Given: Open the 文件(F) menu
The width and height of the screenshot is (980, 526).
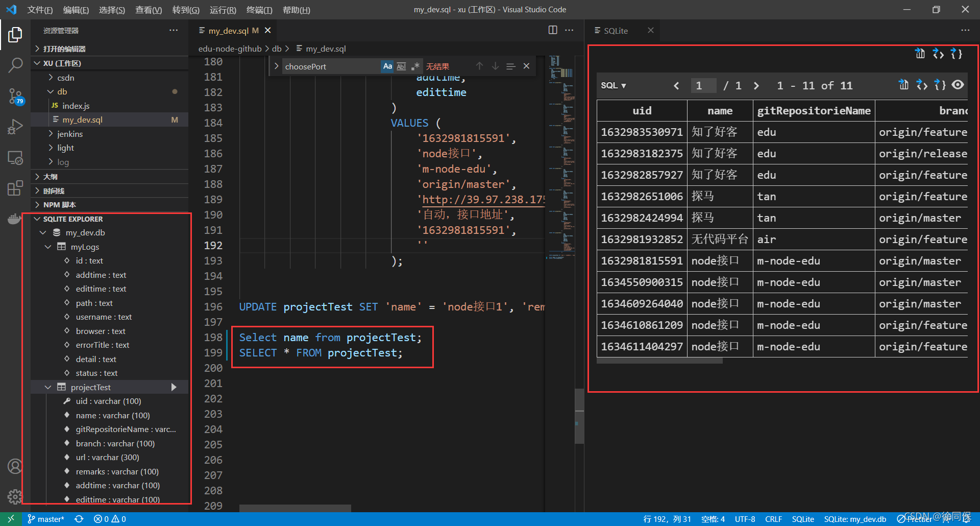Looking at the screenshot, I should [40, 10].
